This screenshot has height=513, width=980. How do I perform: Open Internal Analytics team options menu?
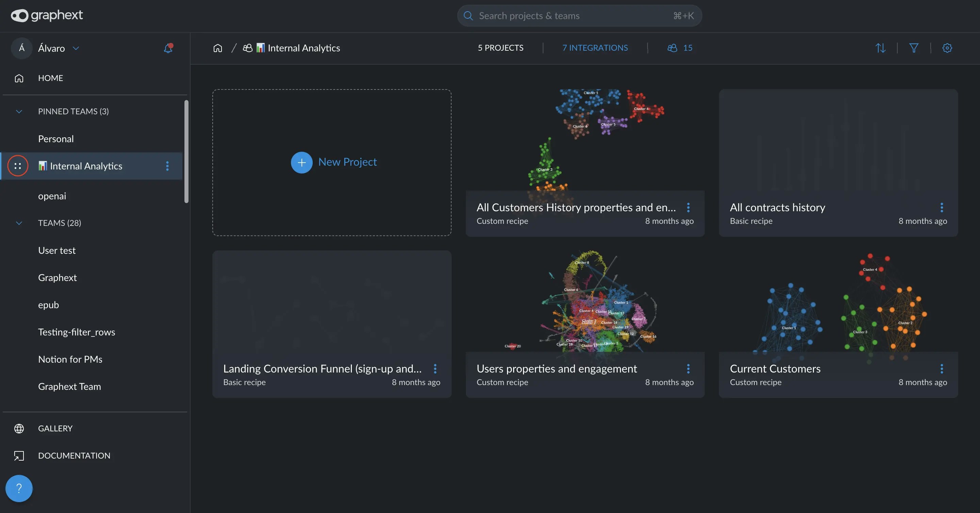point(167,166)
